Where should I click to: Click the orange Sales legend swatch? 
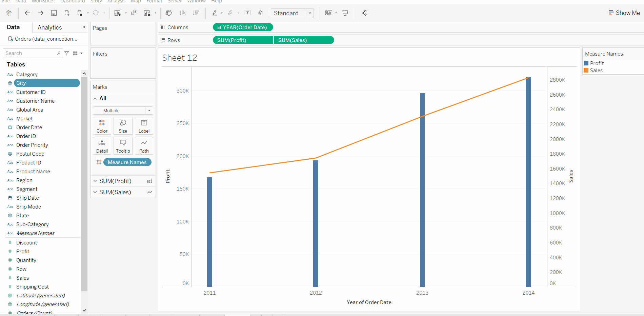coord(586,71)
